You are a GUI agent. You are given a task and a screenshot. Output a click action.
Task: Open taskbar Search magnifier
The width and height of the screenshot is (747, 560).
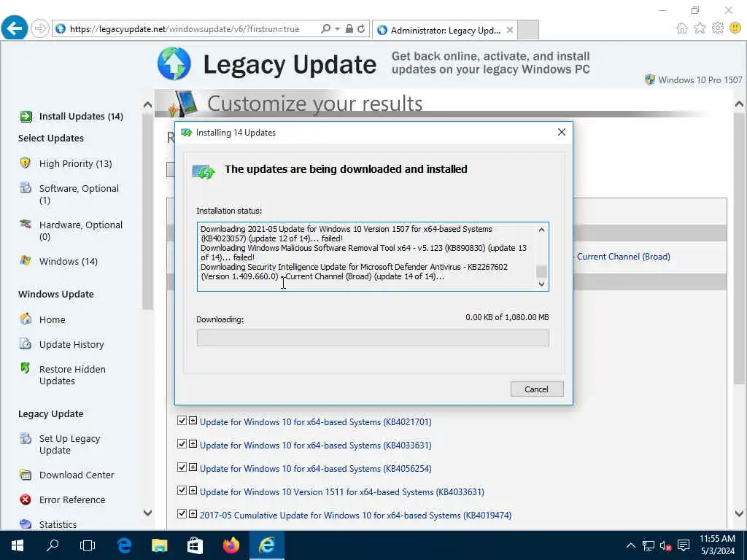coord(53,545)
